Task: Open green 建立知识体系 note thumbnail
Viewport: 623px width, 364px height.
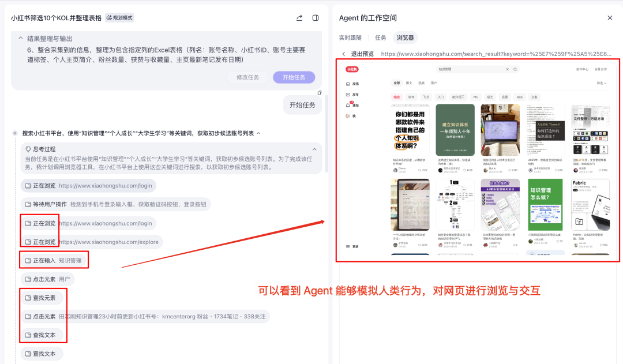Action: click(455, 130)
